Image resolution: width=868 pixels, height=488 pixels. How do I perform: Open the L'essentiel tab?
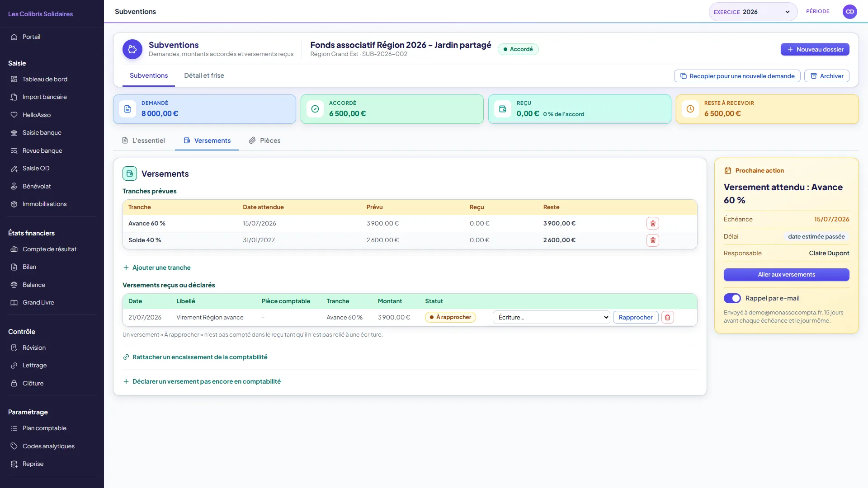click(143, 141)
